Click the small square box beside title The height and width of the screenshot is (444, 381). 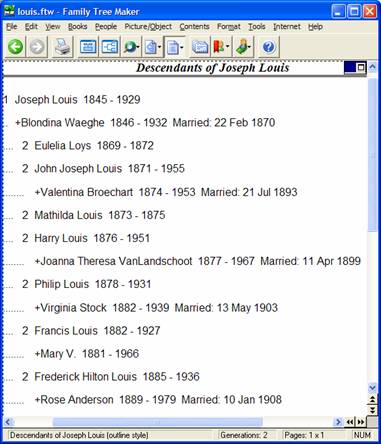(361, 68)
